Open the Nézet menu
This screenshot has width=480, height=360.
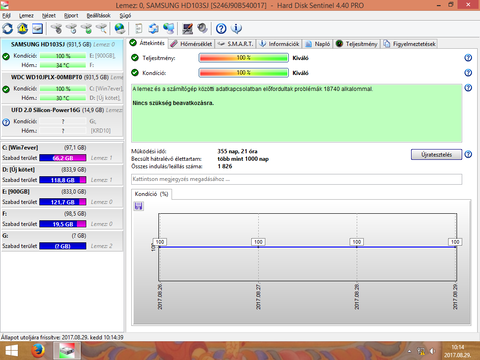tap(49, 16)
